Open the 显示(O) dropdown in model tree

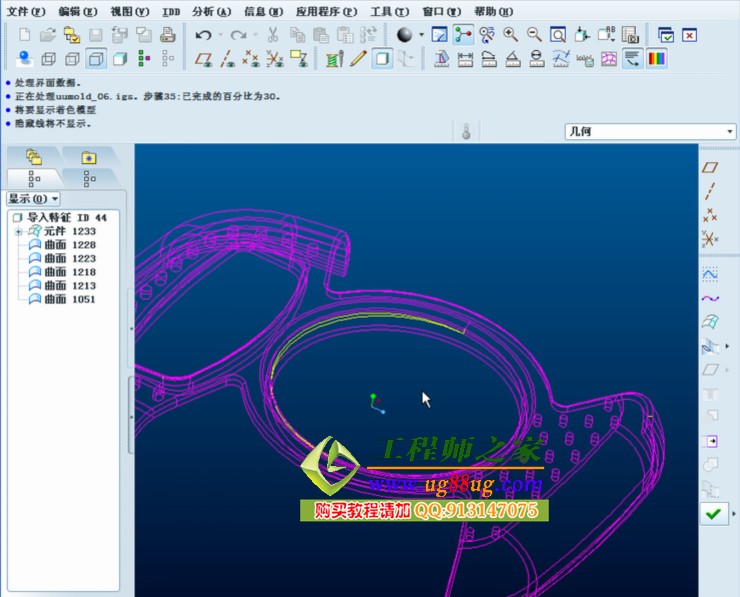[x=33, y=198]
